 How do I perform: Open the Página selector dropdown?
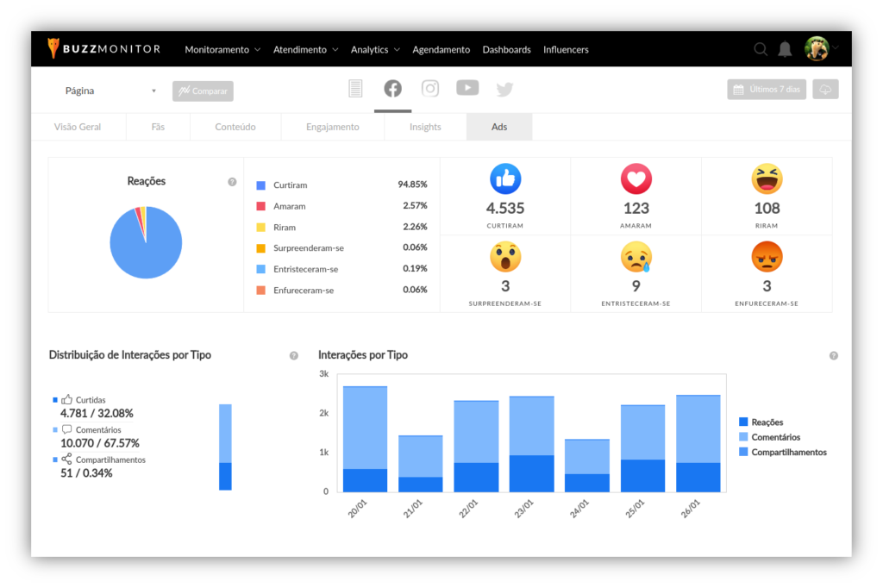pyautogui.click(x=110, y=91)
